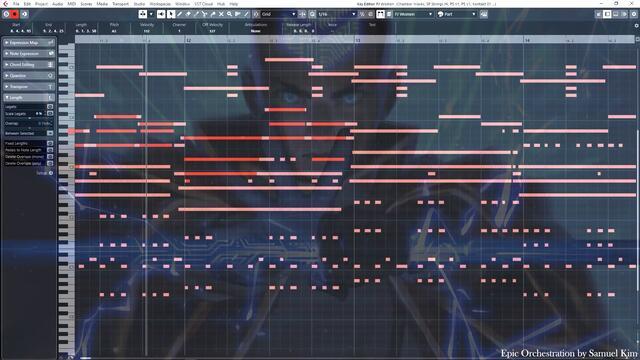640x360 pixels.
Task: Click bar 13 in the ruler
Action: coord(358,40)
